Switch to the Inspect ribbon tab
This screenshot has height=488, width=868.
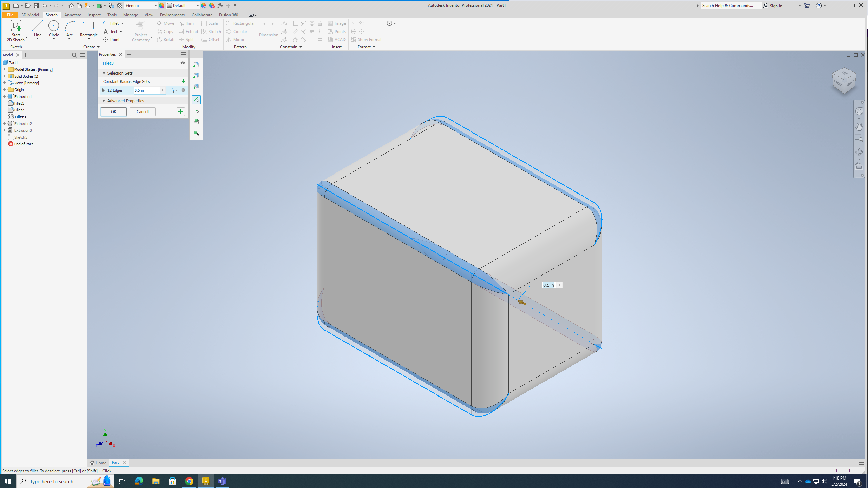[94, 15]
